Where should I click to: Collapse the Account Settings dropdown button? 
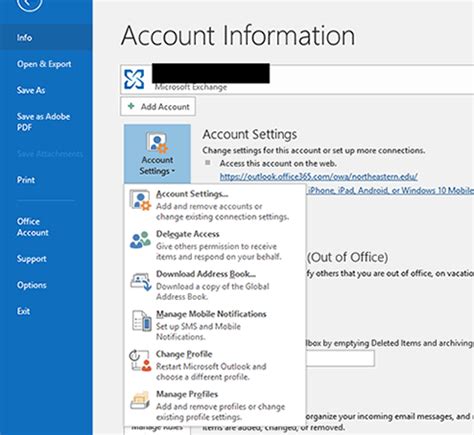click(x=157, y=153)
